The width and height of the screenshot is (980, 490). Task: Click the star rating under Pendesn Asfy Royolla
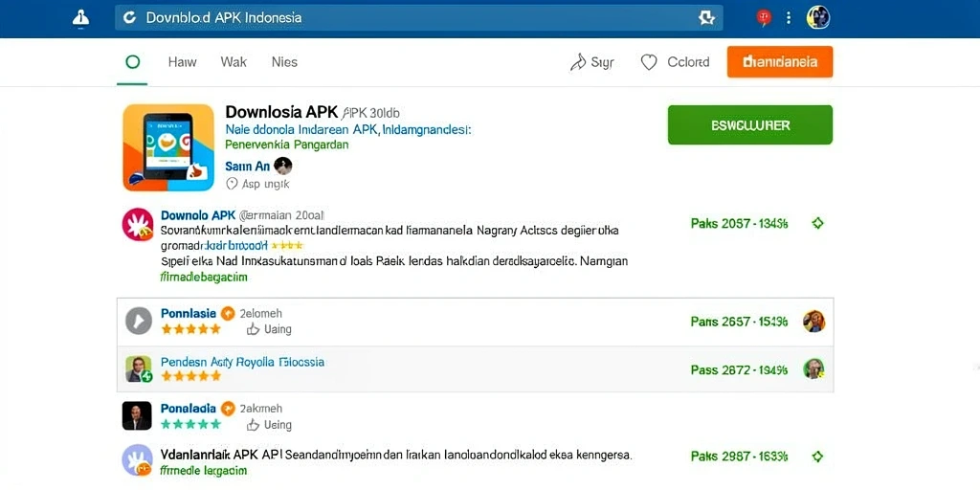pyautogui.click(x=190, y=375)
